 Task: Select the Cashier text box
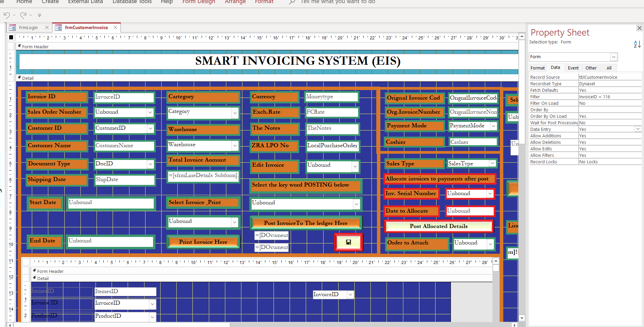pos(473,142)
